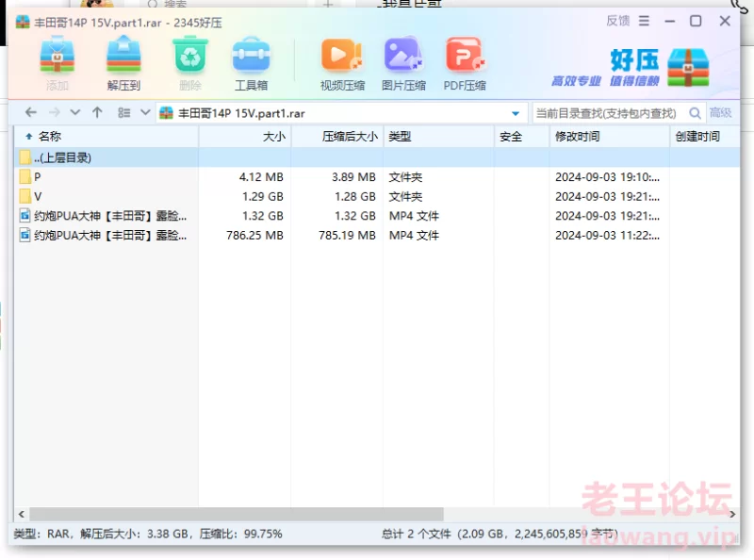
Task: Sort by 安全 column header
Action: [522, 136]
